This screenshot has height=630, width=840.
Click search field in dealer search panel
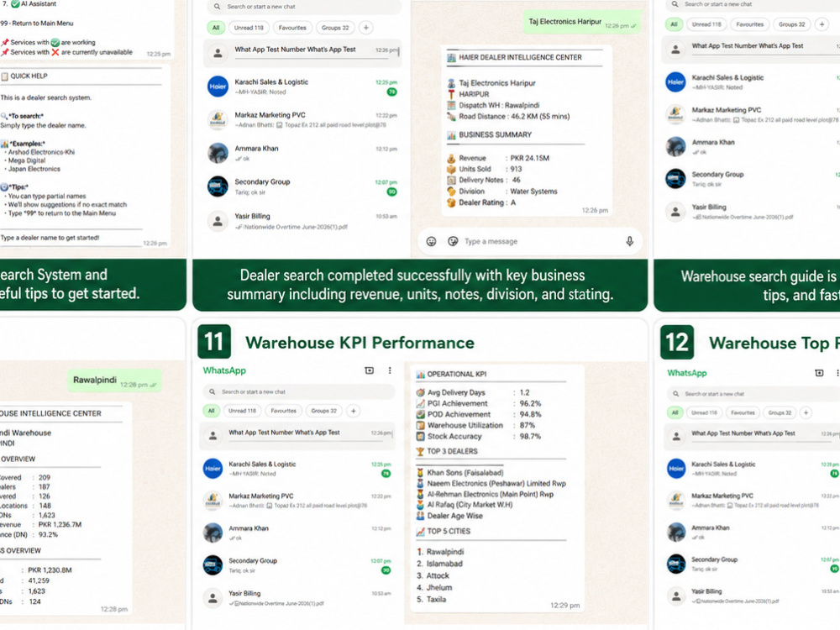coord(304,7)
